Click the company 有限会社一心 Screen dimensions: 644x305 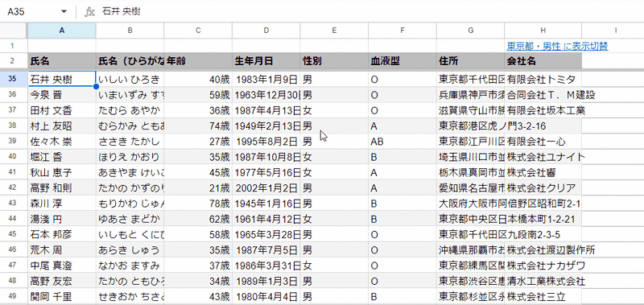coord(543,142)
